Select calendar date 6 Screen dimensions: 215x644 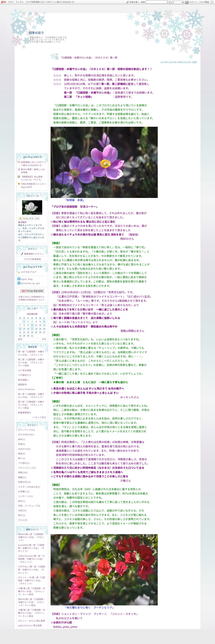[x=44, y=322]
